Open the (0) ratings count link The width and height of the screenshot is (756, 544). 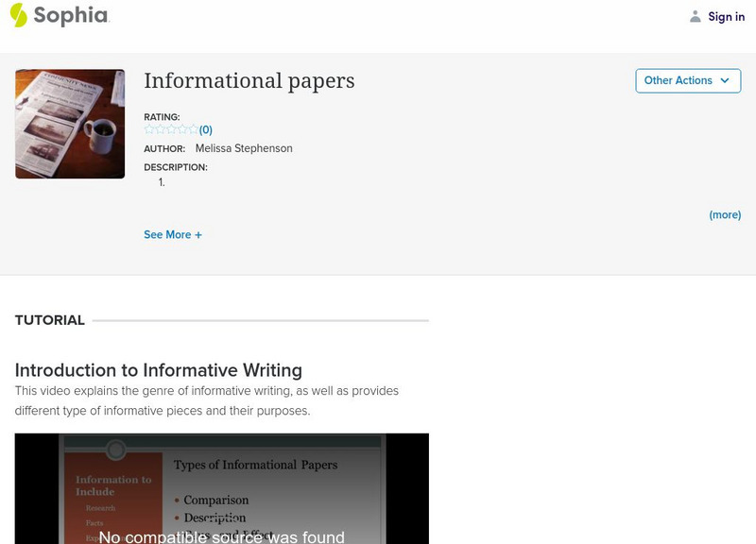pos(206,129)
